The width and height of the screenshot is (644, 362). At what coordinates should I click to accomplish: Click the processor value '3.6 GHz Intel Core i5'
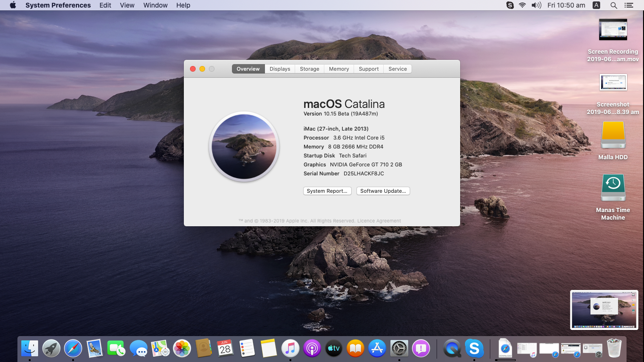pyautogui.click(x=359, y=138)
